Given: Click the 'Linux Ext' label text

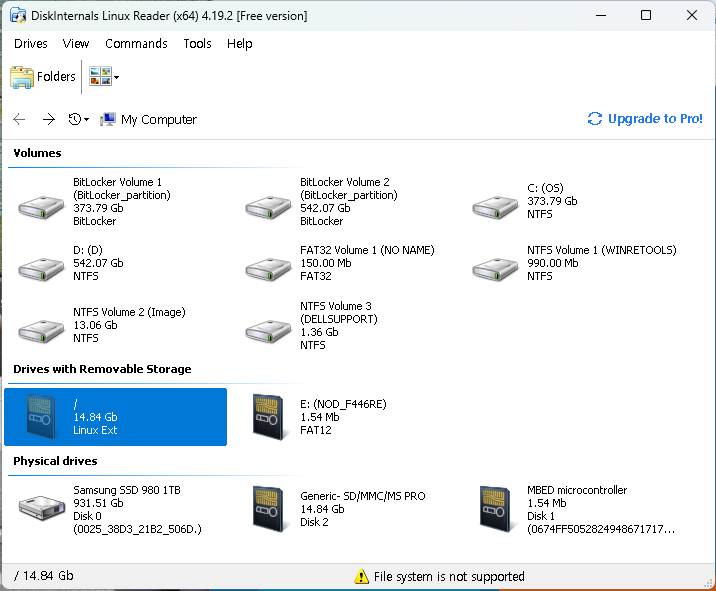Looking at the screenshot, I should (95, 430).
